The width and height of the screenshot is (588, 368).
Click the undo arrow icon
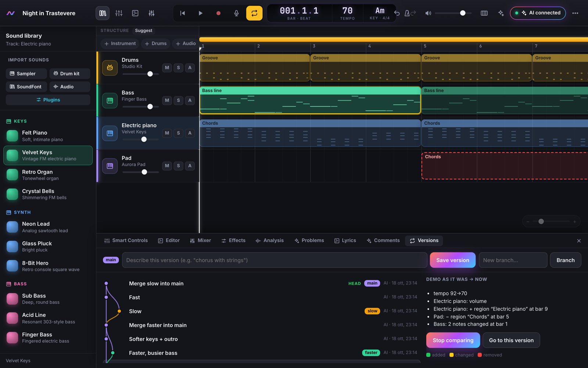pos(397,13)
